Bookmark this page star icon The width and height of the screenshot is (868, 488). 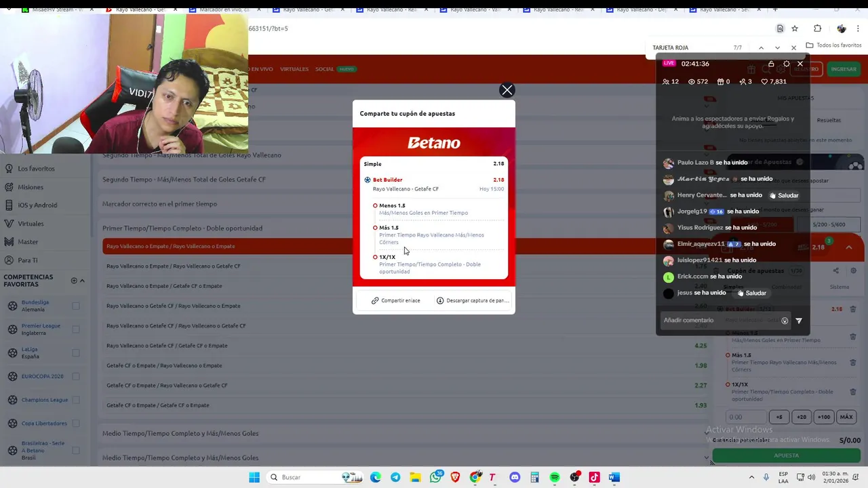[x=795, y=28]
